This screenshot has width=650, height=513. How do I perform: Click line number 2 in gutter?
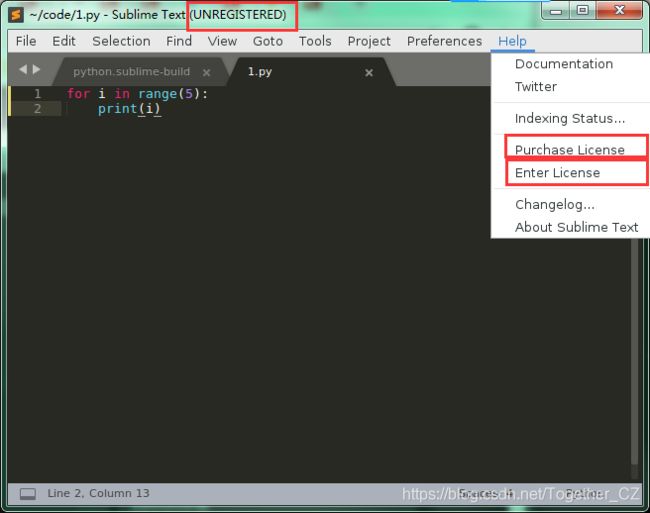pyautogui.click(x=37, y=109)
